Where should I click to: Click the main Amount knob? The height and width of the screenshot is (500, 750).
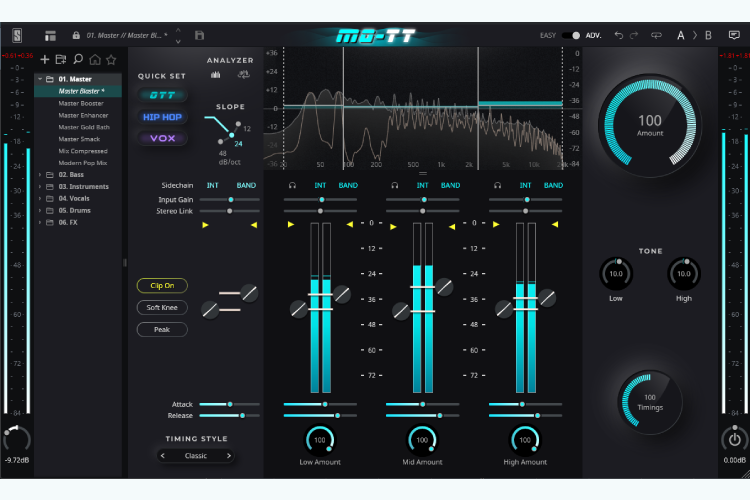(650, 125)
